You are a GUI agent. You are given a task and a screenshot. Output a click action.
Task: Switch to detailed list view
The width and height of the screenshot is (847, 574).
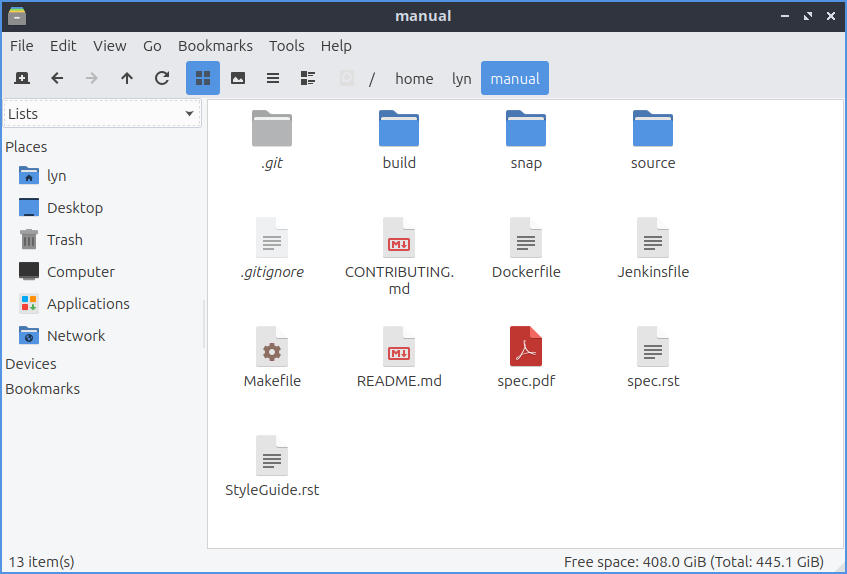[x=308, y=78]
